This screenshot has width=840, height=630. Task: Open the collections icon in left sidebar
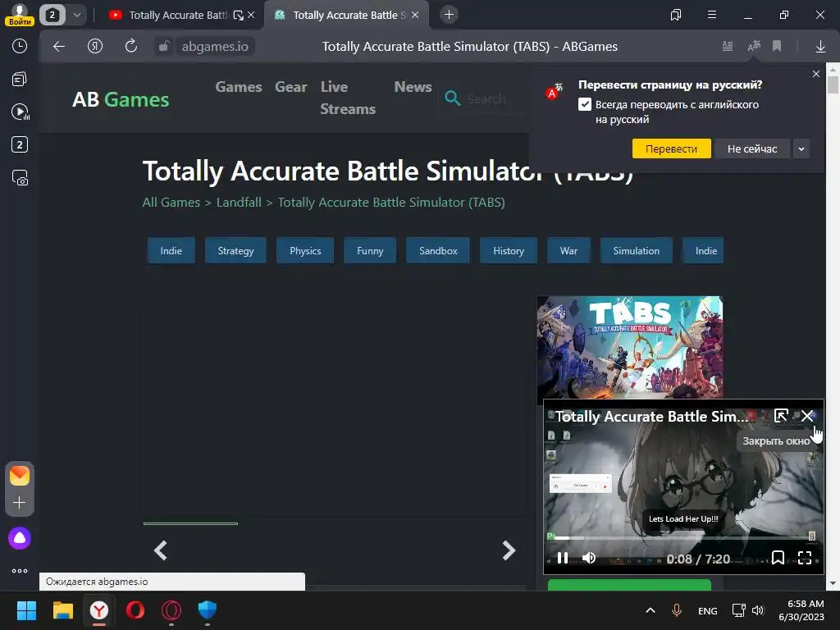(20, 80)
